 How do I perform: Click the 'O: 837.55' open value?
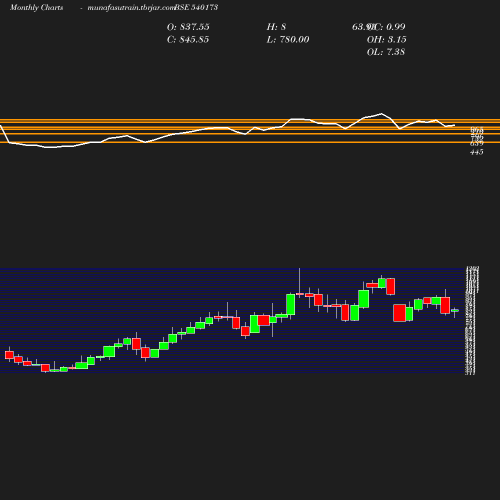point(188,27)
